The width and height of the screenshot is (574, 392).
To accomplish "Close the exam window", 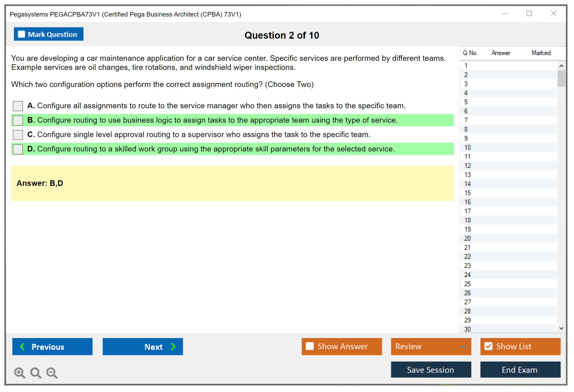I will (x=553, y=14).
